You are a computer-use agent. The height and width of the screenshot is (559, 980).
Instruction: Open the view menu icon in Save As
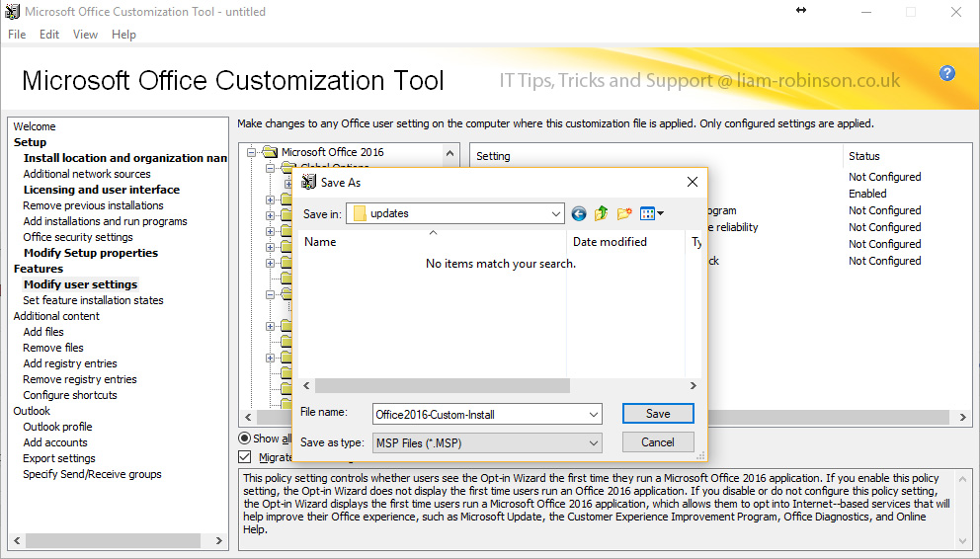click(x=652, y=213)
